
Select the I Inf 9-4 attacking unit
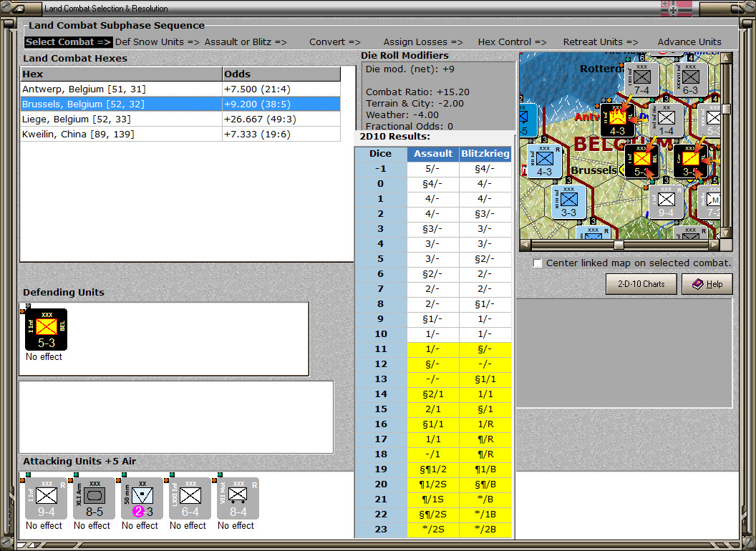pos(46,499)
